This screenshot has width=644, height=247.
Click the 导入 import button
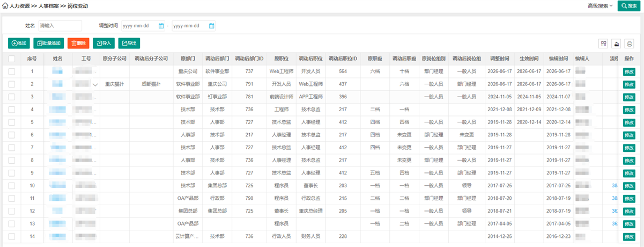[103, 43]
